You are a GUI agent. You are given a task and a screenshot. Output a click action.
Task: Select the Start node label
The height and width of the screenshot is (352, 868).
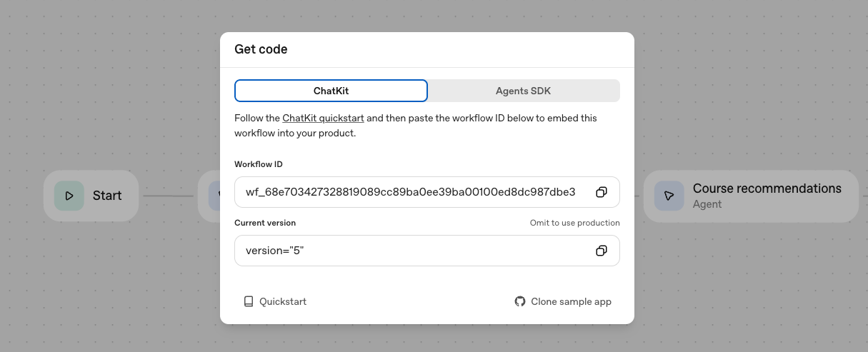pos(107,196)
